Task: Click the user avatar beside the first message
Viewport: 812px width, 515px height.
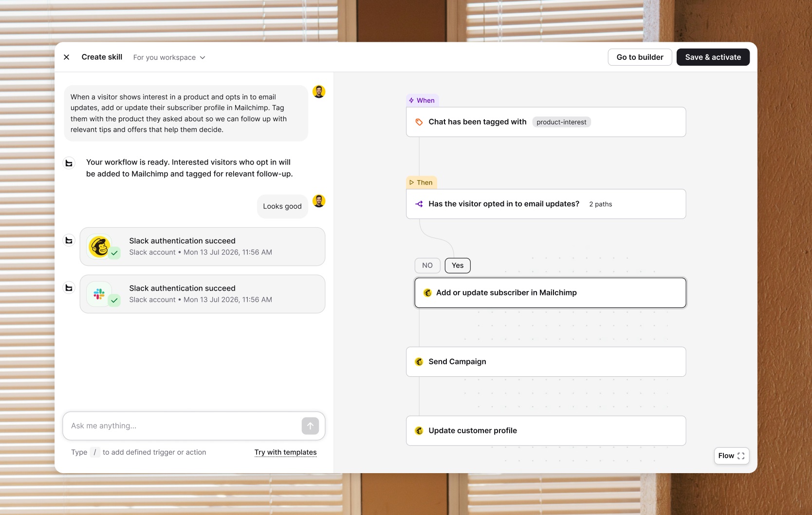Action: coord(319,92)
